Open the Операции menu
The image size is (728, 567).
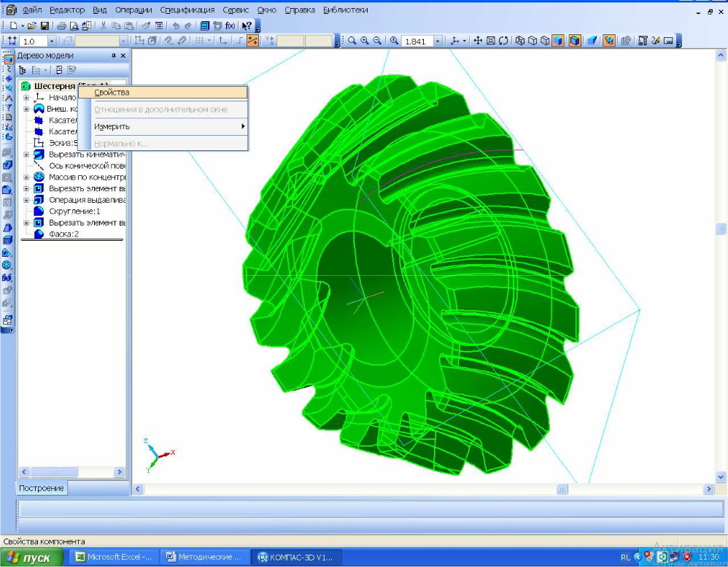point(133,10)
